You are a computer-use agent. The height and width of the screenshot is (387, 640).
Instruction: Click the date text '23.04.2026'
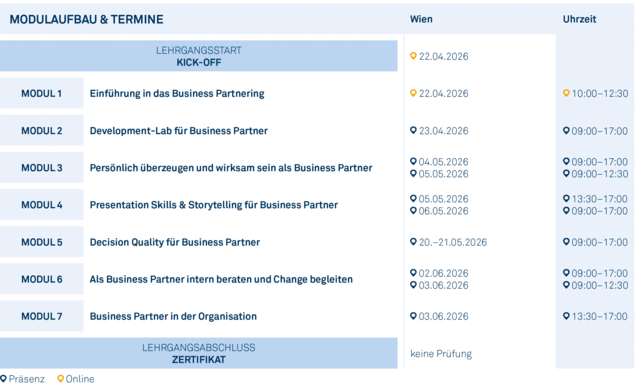tap(444, 131)
